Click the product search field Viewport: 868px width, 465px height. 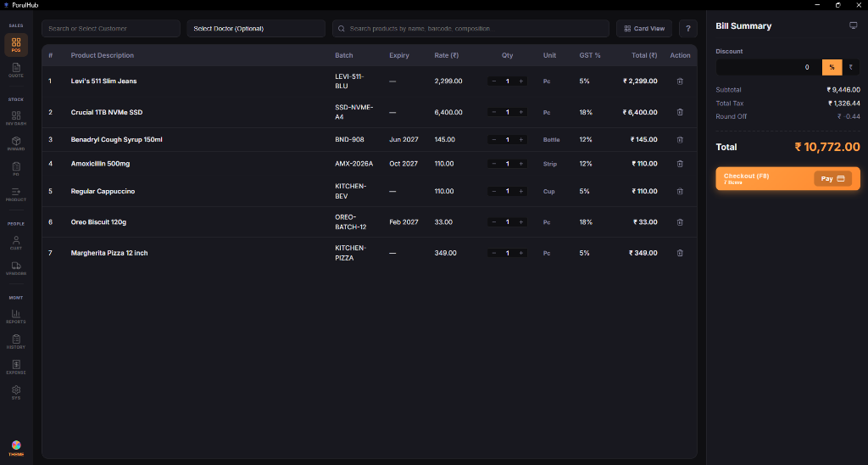tap(470, 28)
